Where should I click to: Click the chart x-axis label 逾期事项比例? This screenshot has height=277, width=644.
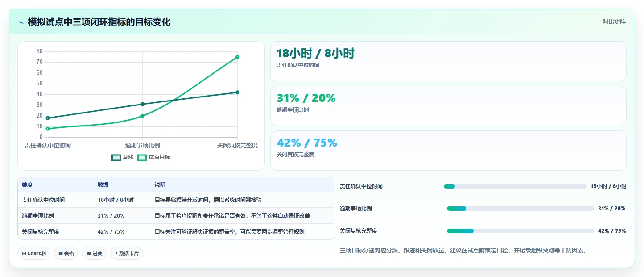143,145
